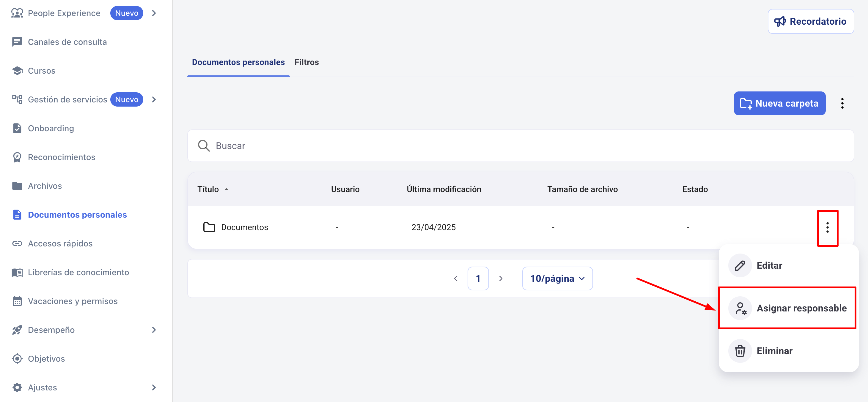
Task: Select the Cursos graduation cap icon
Action: point(17,71)
